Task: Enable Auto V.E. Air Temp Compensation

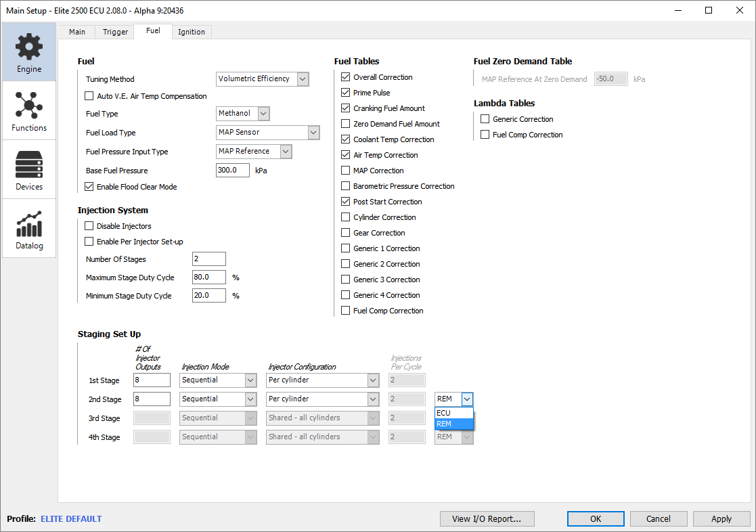Action: (x=89, y=96)
